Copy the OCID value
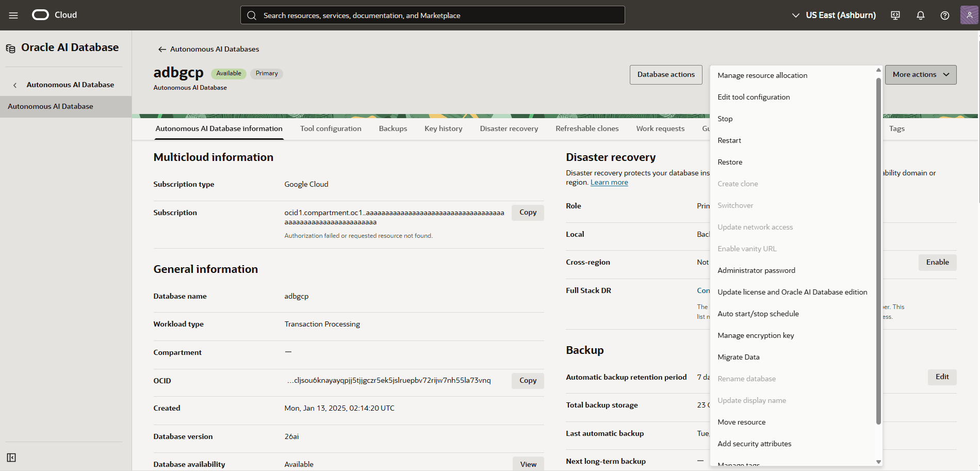Image resolution: width=980 pixels, height=471 pixels. click(x=527, y=380)
